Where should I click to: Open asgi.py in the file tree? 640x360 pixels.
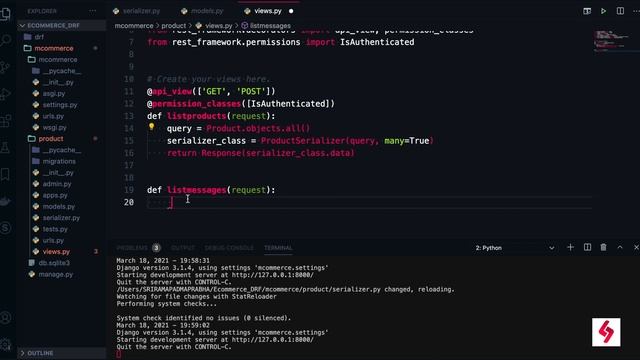(54, 93)
